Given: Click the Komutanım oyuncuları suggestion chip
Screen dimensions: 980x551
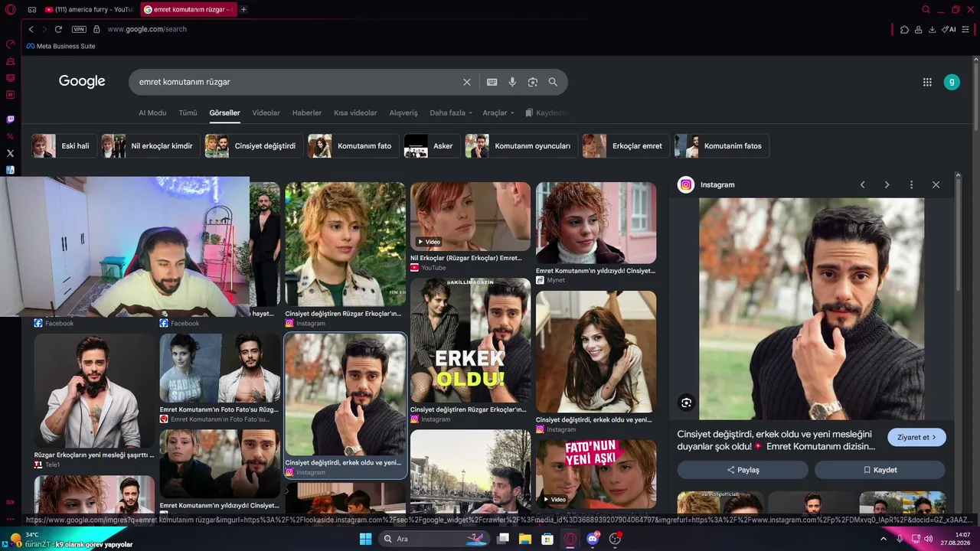Looking at the screenshot, I should pos(521,146).
